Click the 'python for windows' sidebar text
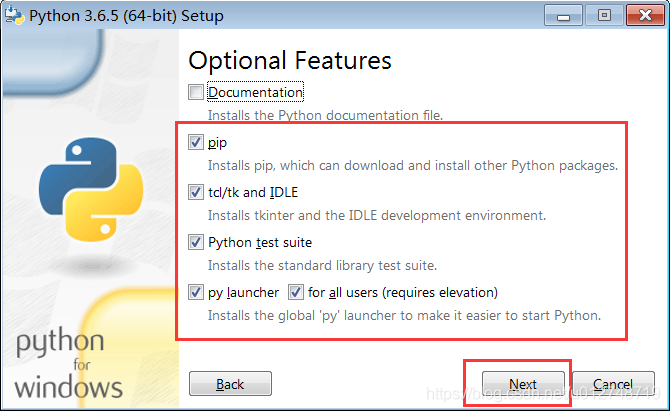Image resolution: width=670 pixels, height=412 pixels. coord(68,363)
